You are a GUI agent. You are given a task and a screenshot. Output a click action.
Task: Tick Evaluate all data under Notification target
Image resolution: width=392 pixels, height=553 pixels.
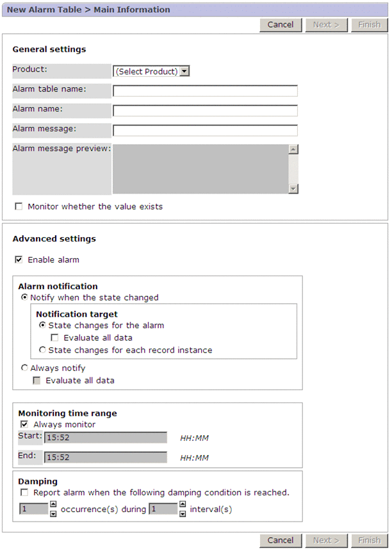coord(54,338)
